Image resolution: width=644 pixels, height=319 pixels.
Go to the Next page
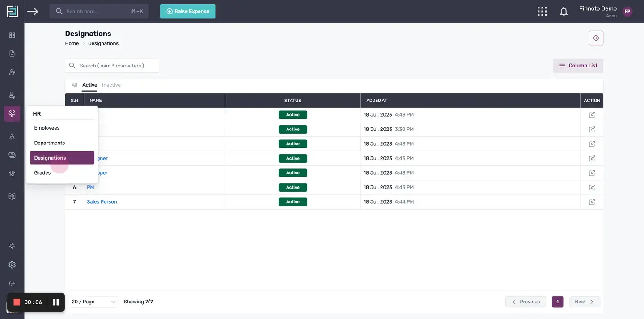(585, 302)
